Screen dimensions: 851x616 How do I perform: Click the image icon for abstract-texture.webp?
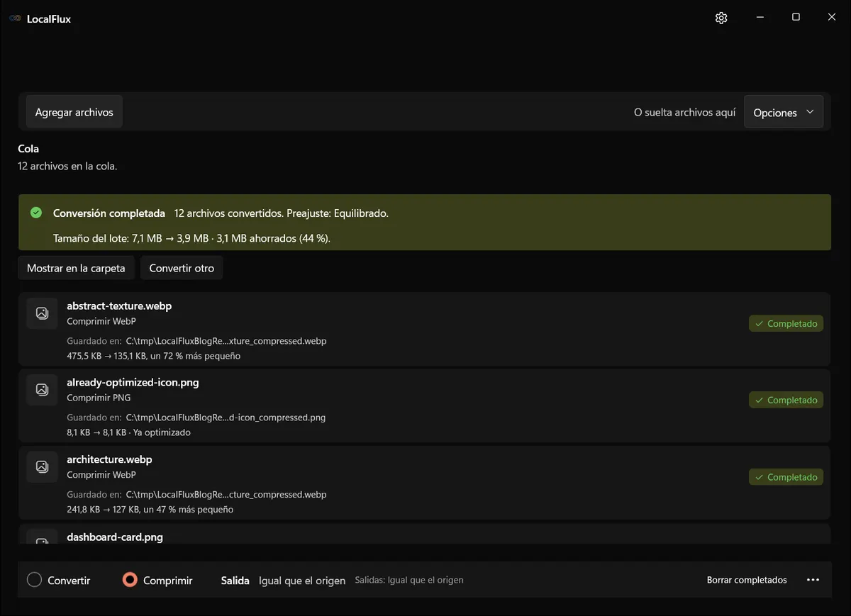(x=42, y=313)
